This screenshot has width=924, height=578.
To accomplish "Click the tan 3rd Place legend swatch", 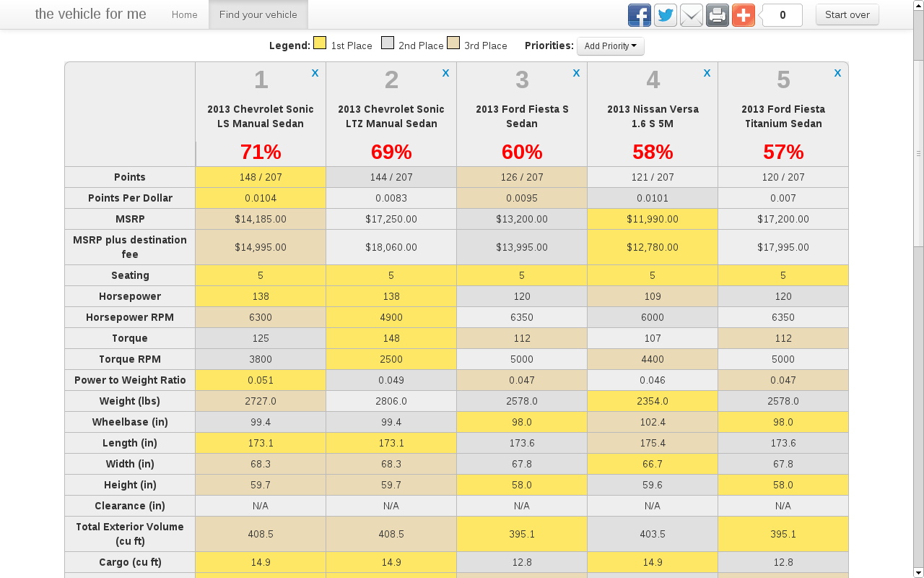I will tap(453, 43).
